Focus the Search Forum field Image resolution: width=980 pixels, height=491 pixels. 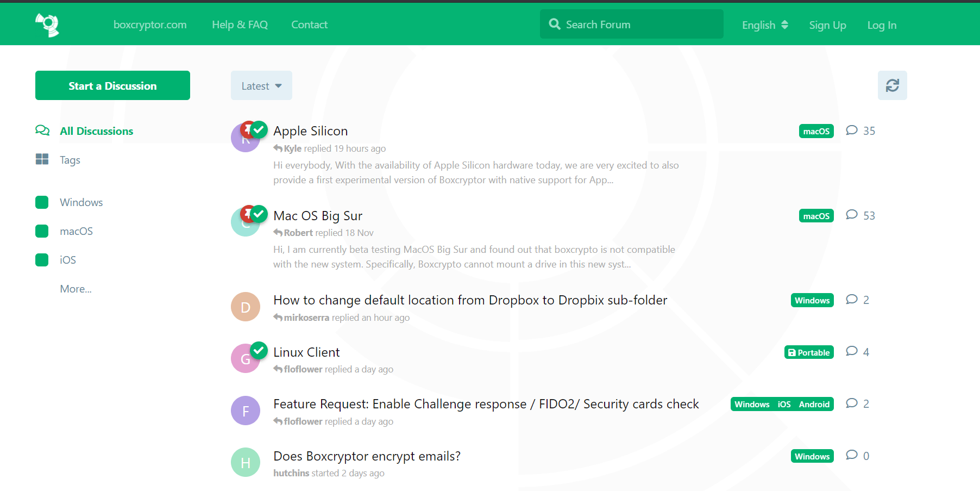click(x=631, y=24)
